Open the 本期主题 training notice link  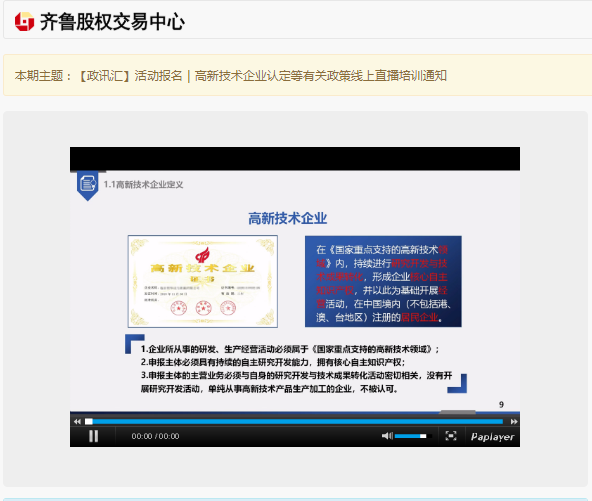263,76
